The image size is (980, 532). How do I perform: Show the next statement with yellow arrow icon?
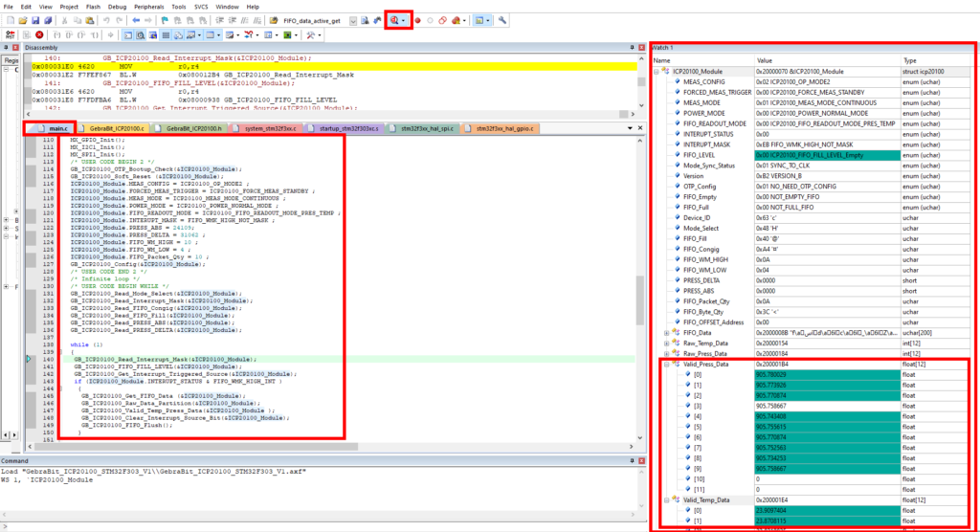pos(111,35)
